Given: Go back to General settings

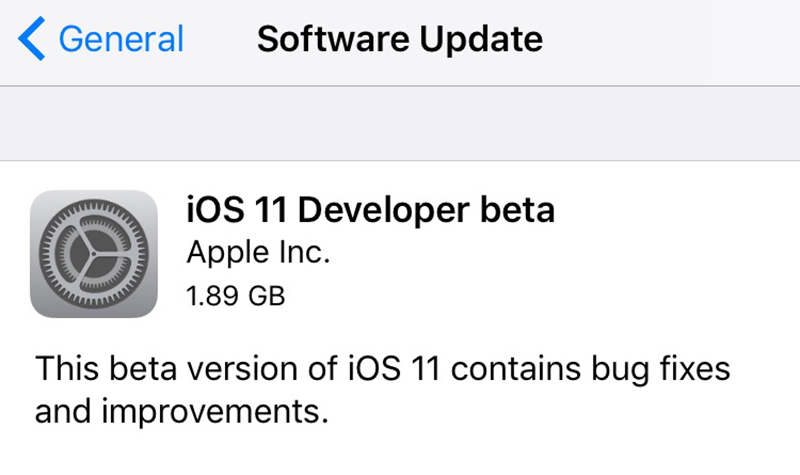Looking at the screenshot, I should point(120,39).
